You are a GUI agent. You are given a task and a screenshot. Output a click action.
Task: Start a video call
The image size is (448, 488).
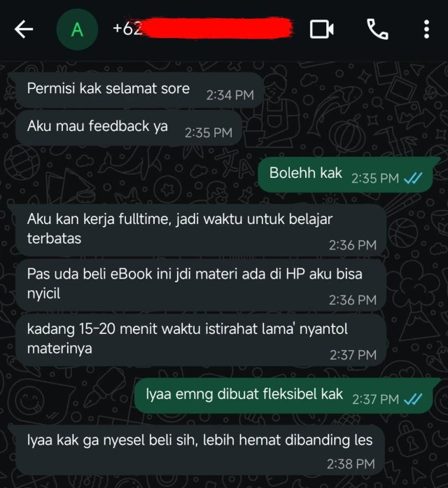tap(322, 29)
